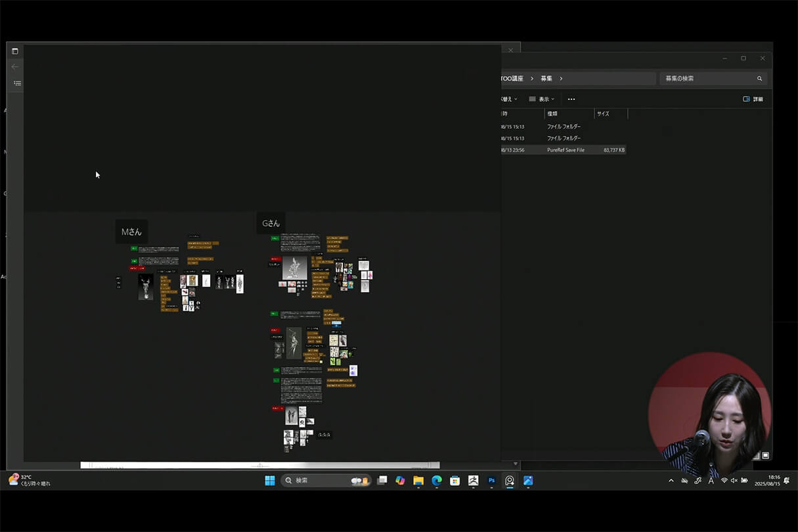The image size is (798, 532).
Task: Open the three-dots more options menu
Action: coord(571,99)
